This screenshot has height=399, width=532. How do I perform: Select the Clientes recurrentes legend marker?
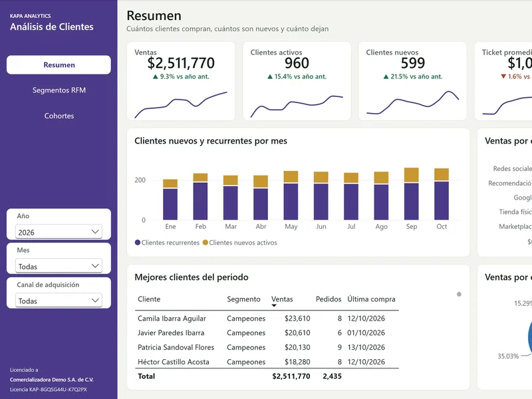point(138,242)
